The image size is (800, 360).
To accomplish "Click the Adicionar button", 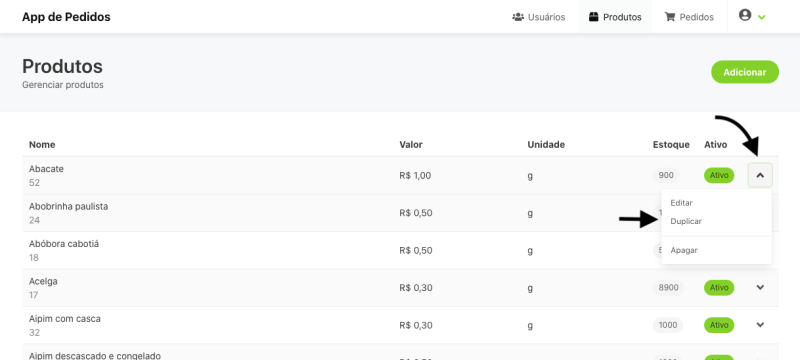I will (x=745, y=72).
